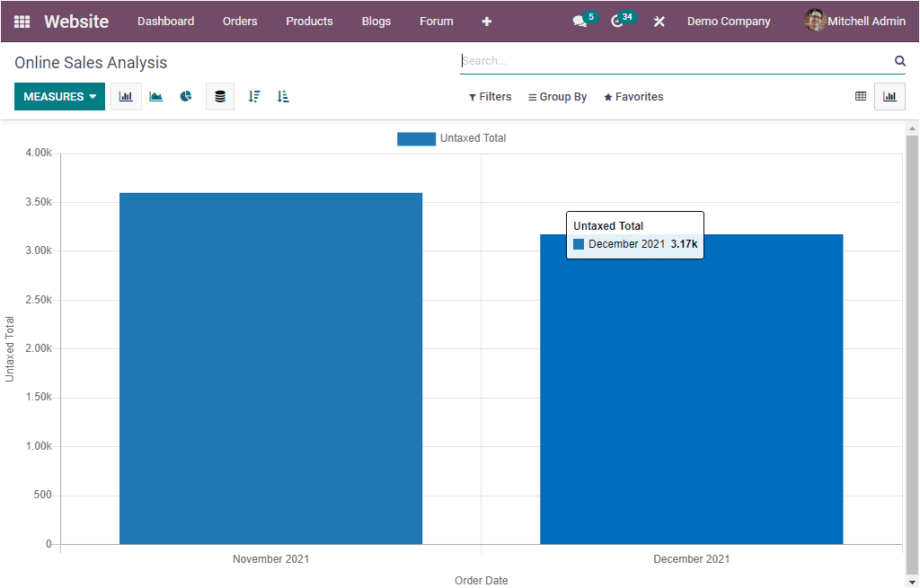Open the Discuss messages icon
Image resolution: width=920 pixels, height=588 pixels.
(579, 19)
